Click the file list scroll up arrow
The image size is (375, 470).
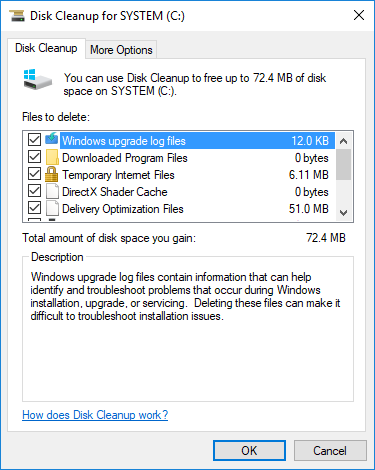coord(343,141)
